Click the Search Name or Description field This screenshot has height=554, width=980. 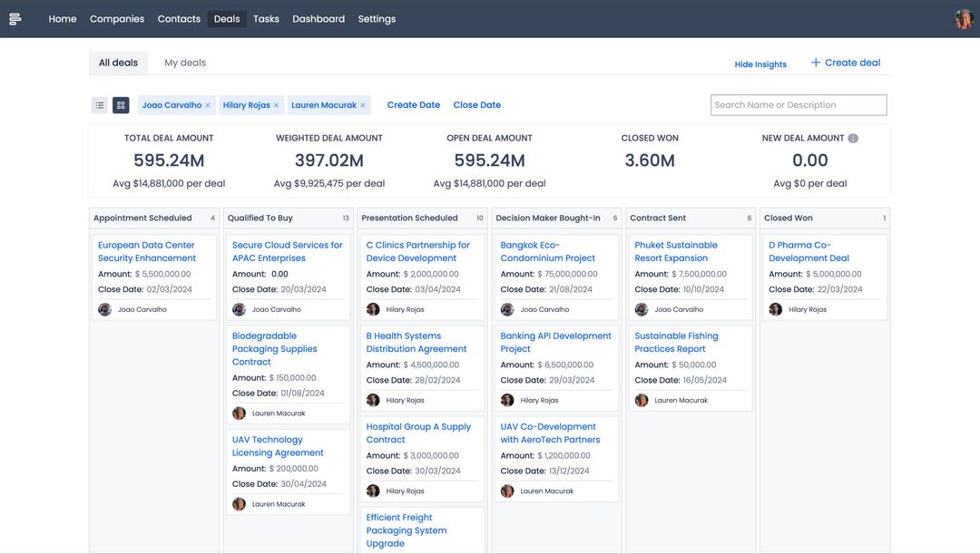(798, 104)
